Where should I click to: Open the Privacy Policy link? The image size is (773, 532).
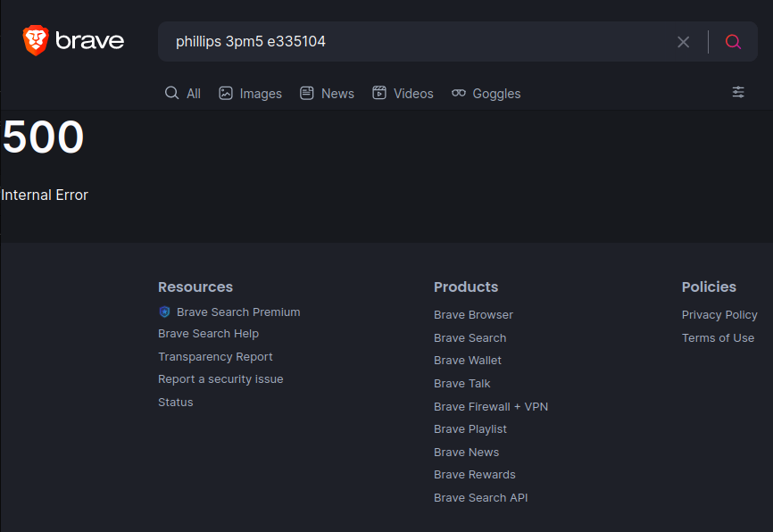pyautogui.click(x=719, y=314)
